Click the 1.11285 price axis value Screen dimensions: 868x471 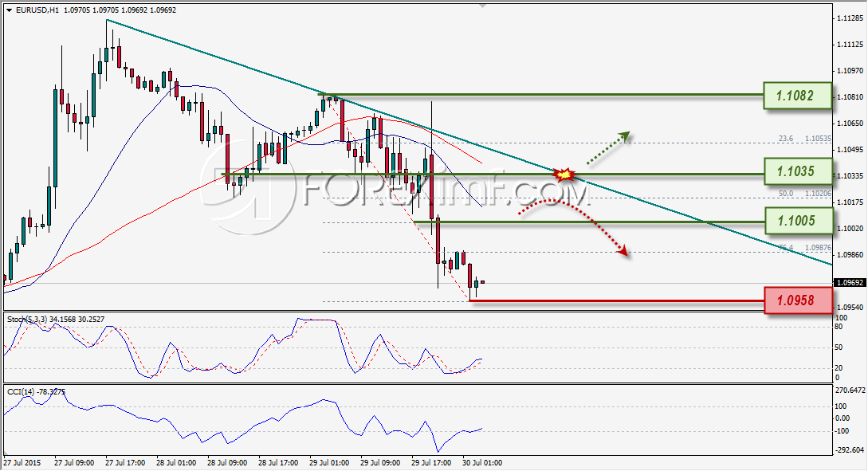point(850,18)
